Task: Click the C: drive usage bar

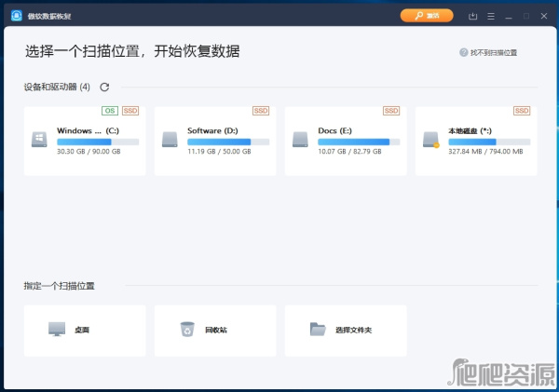Action: (x=98, y=142)
